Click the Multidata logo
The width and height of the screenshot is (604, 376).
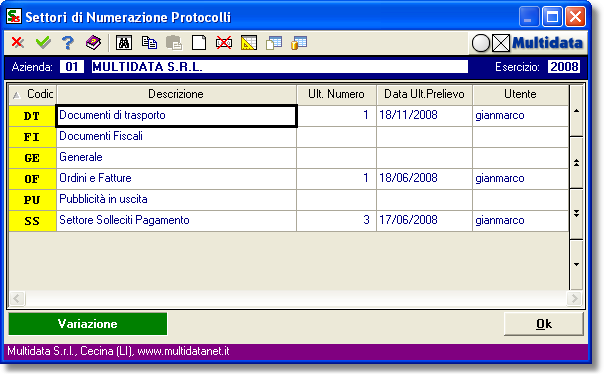point(547,43)
